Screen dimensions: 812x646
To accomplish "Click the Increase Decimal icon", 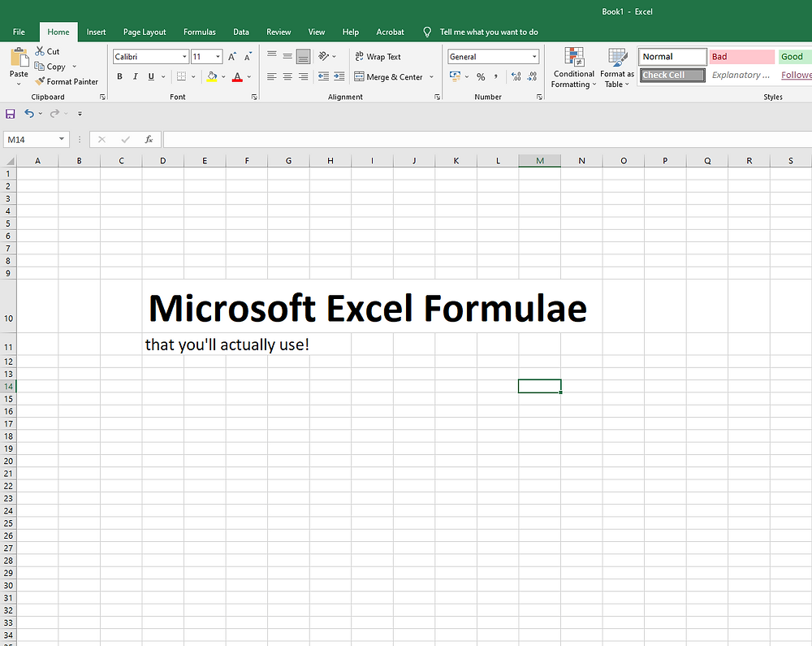I will click(516, 76).
